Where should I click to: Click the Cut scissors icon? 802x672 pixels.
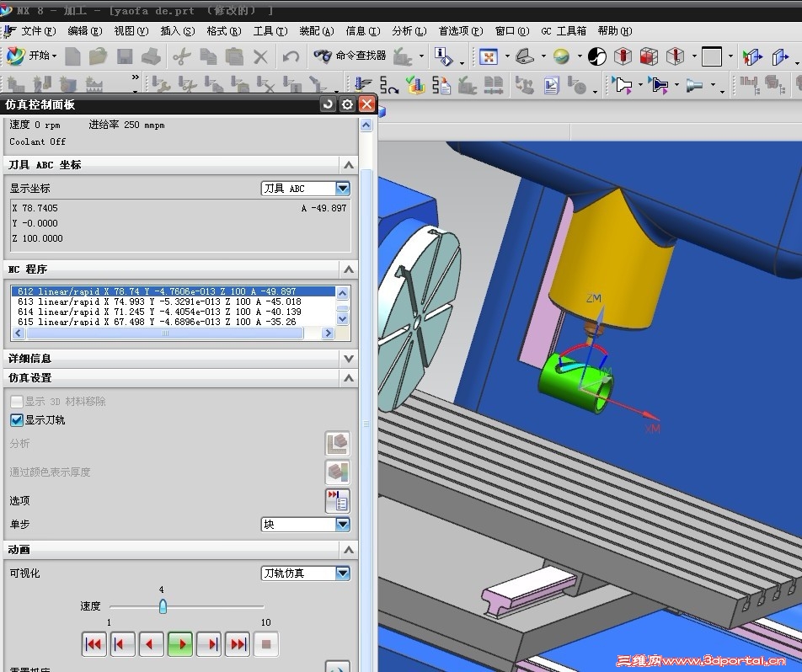pyautogui.click(x=181, y=56)
